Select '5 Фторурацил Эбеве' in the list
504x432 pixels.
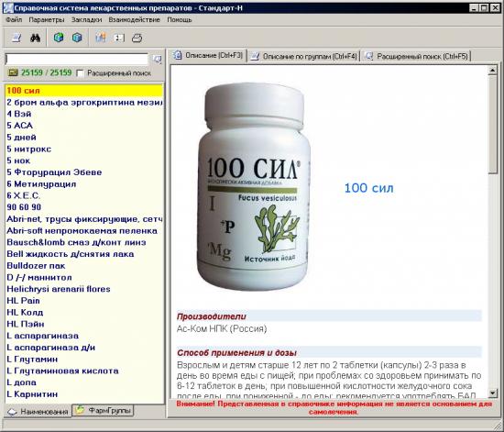[x=84, y=172]
